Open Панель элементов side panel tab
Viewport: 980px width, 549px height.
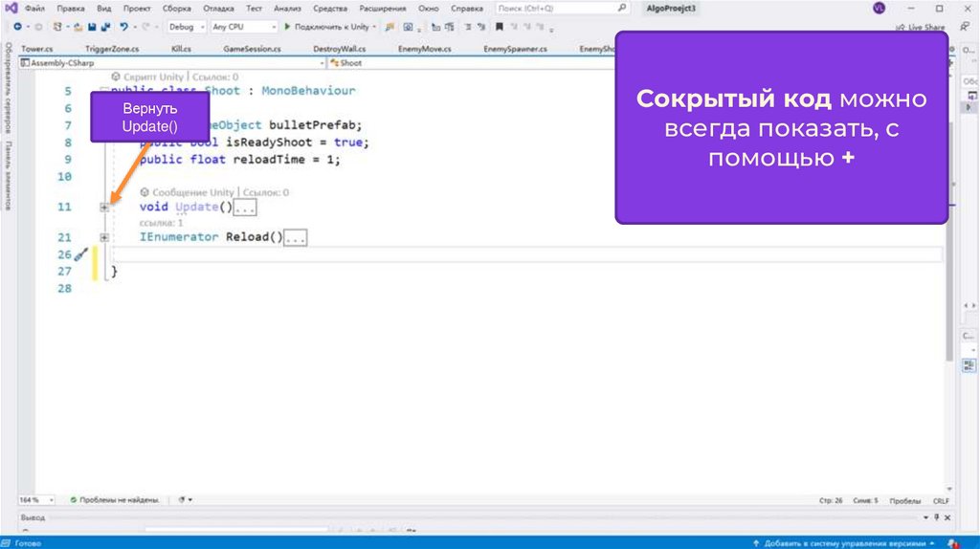coord(8,175)
